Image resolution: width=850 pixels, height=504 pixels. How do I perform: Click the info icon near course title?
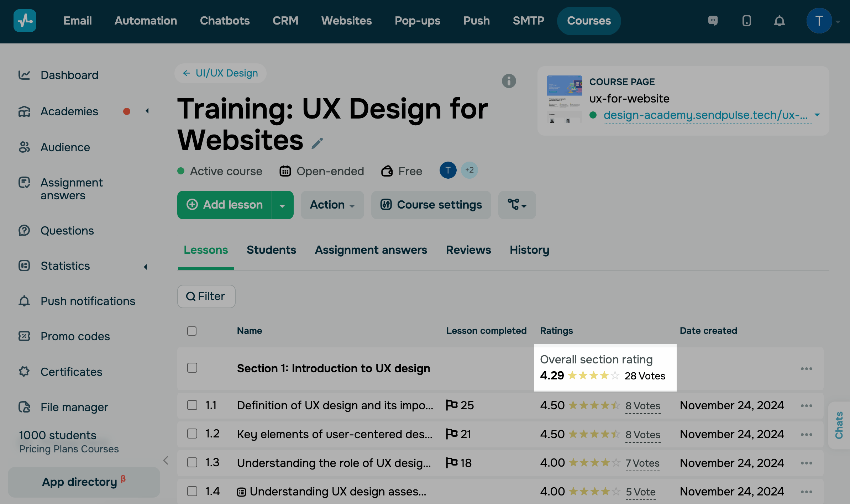pos(509,81)
